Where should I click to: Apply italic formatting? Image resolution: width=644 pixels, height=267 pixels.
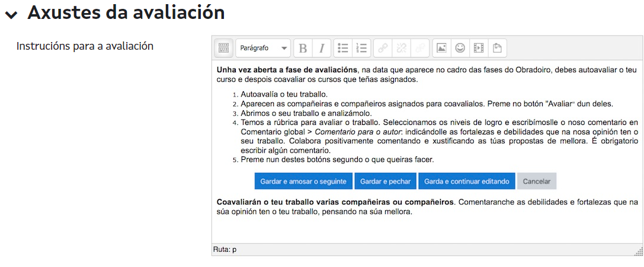(321, 48)
